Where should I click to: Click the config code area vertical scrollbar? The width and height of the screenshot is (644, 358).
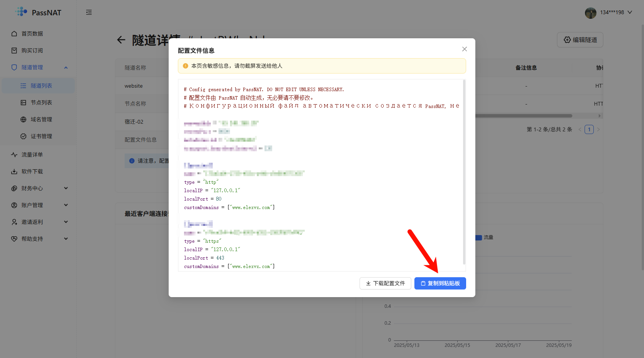[464, 172]
